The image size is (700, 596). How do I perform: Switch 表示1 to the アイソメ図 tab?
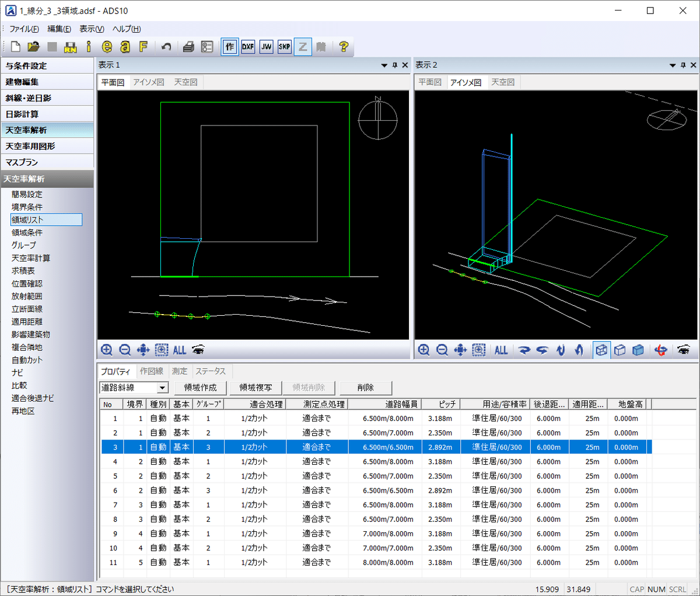tap(149, 82)
